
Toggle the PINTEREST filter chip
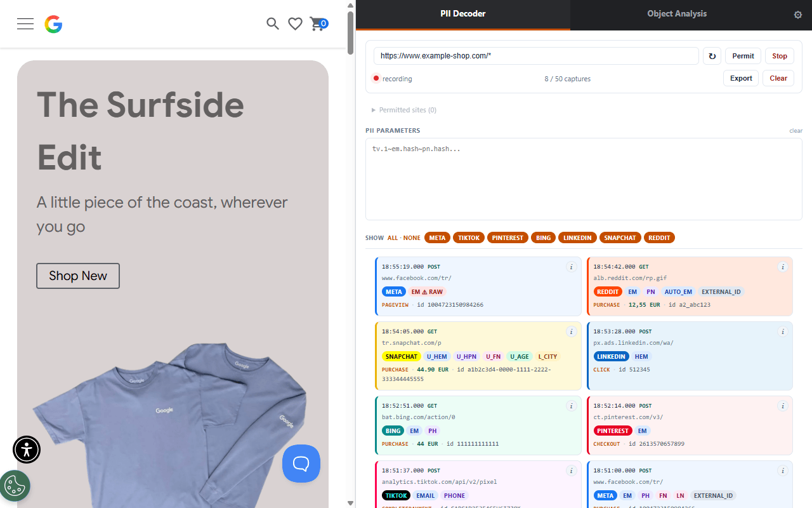tap(507, 237)
